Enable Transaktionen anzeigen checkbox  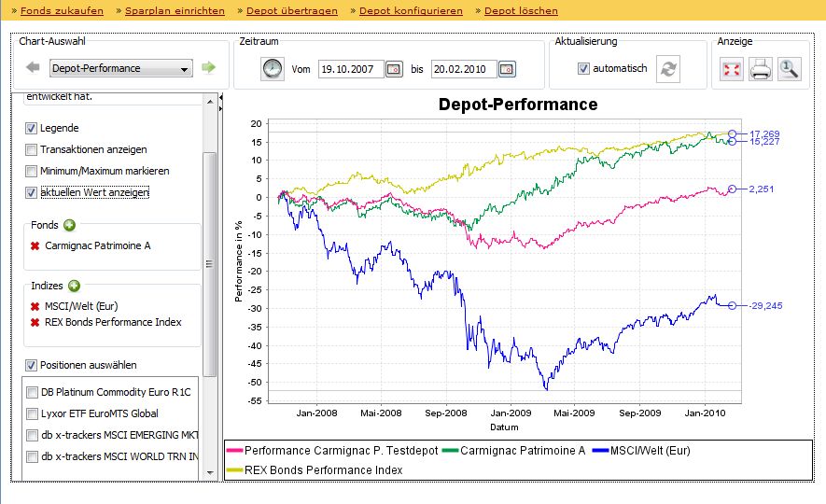click(x=31, y=149)
